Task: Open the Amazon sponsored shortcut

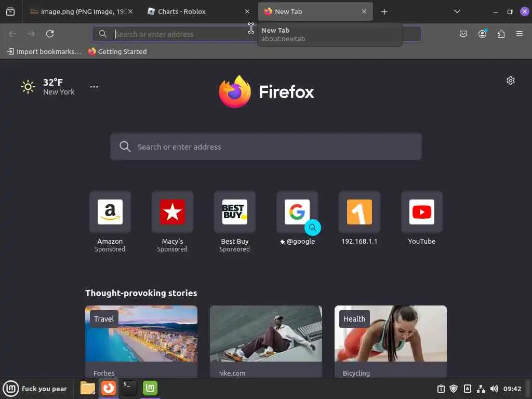Action: tap(110, 221)
